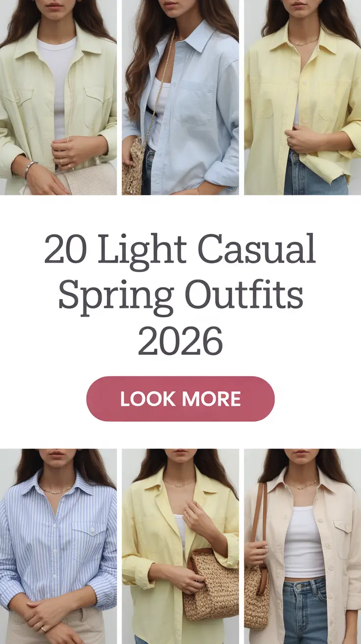Select the "Spring Outfits" title line

point(180,295)
